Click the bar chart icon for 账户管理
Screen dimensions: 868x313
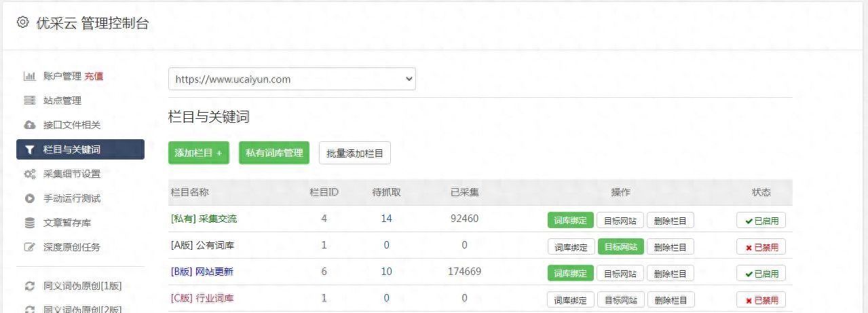tap(29, 76)
